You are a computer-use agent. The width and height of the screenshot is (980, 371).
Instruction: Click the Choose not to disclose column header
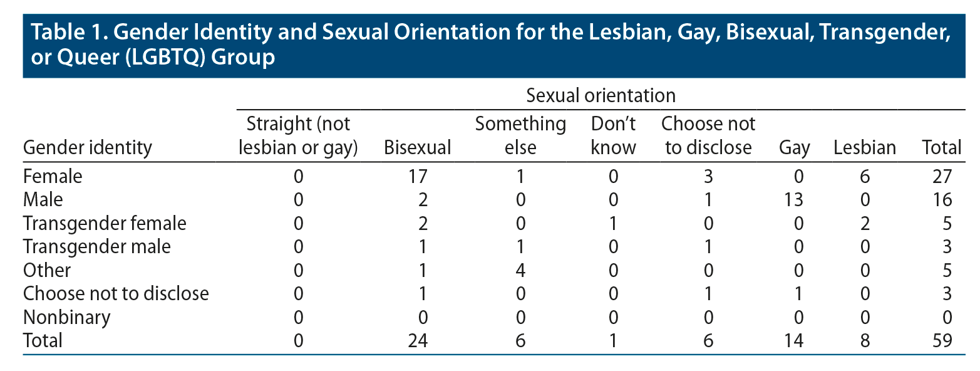(708, 135)
